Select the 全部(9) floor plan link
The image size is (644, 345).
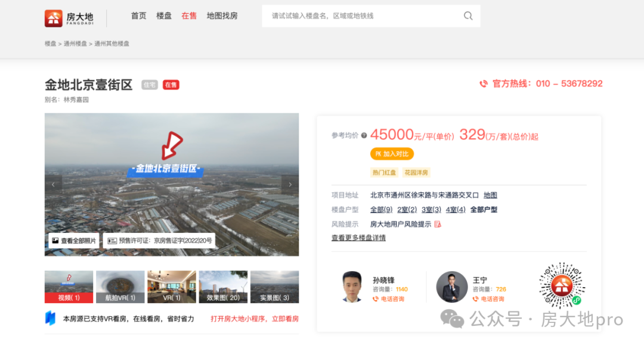point(381,210)
